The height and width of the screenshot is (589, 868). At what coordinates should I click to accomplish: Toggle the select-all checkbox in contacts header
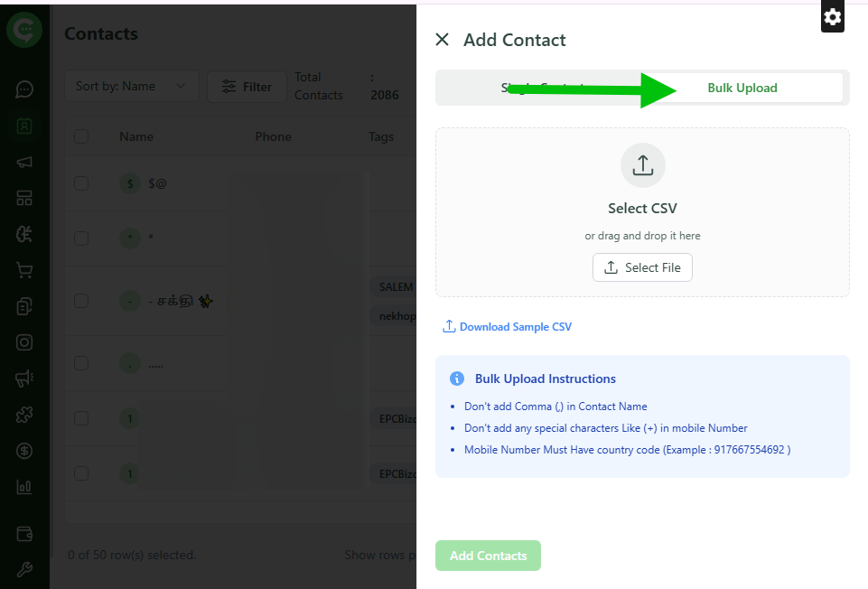click(x=80, y=136)
